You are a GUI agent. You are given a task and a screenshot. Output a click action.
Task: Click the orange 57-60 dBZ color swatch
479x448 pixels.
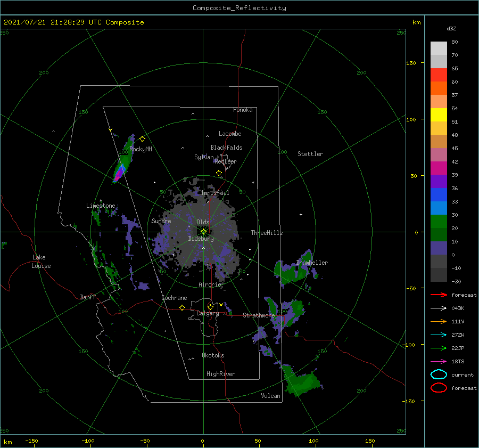(439, 88)
